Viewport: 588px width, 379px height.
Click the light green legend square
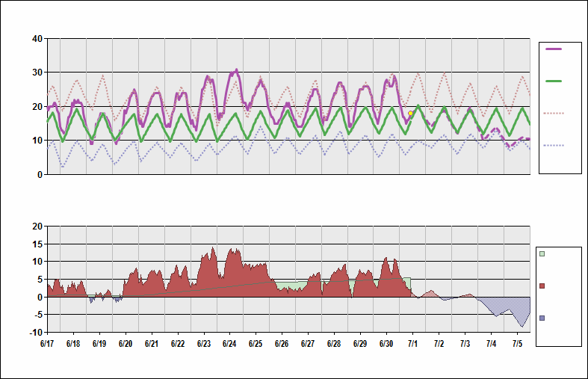[x=542, y=254]
